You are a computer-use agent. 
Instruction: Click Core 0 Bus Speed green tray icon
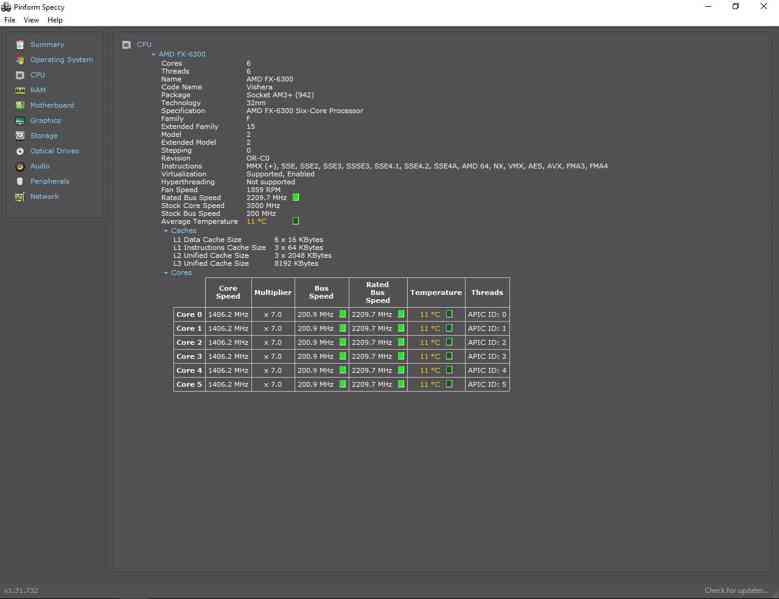(x=342, y=314)
